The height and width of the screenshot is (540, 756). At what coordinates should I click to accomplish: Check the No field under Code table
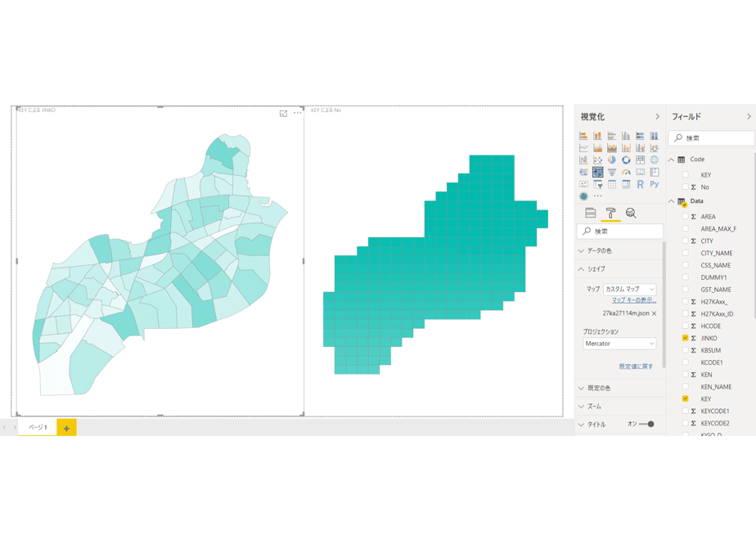pos(685,187)
